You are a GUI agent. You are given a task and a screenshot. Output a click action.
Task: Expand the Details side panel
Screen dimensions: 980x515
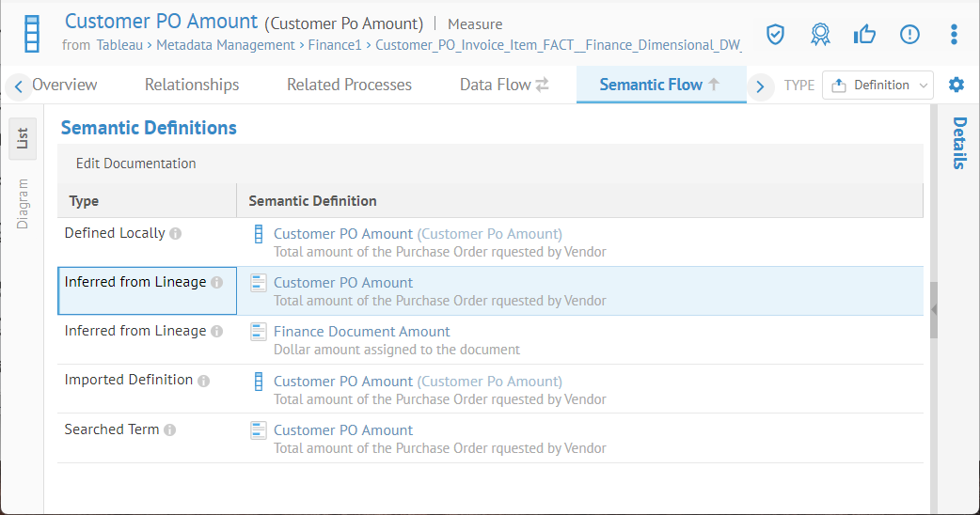pos(958,143)
